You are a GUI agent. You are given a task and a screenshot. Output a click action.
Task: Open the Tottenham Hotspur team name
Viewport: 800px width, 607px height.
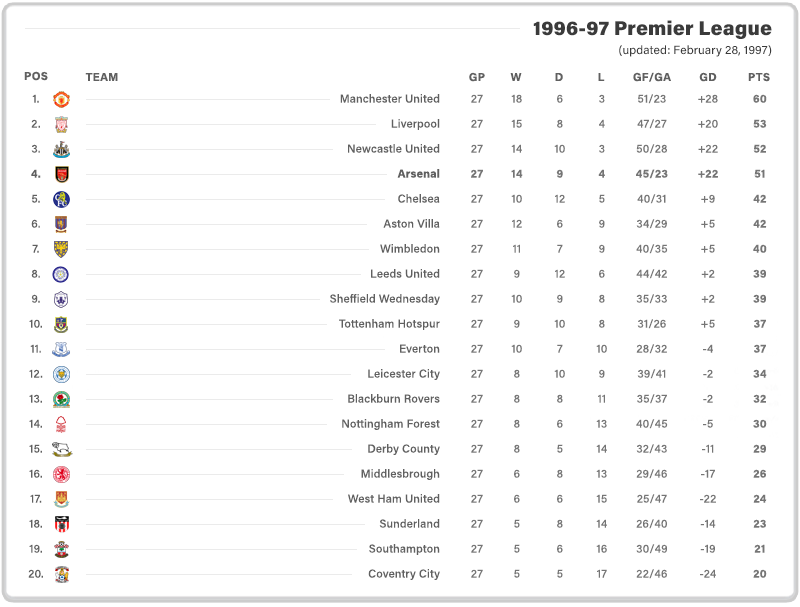(389, 324)
